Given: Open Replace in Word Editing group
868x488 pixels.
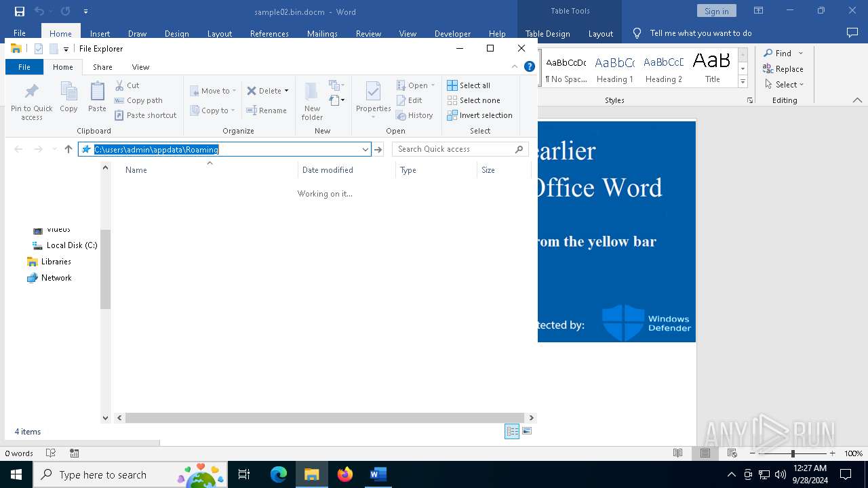Looking at the screenshot, I should click(x=783, y=68).
